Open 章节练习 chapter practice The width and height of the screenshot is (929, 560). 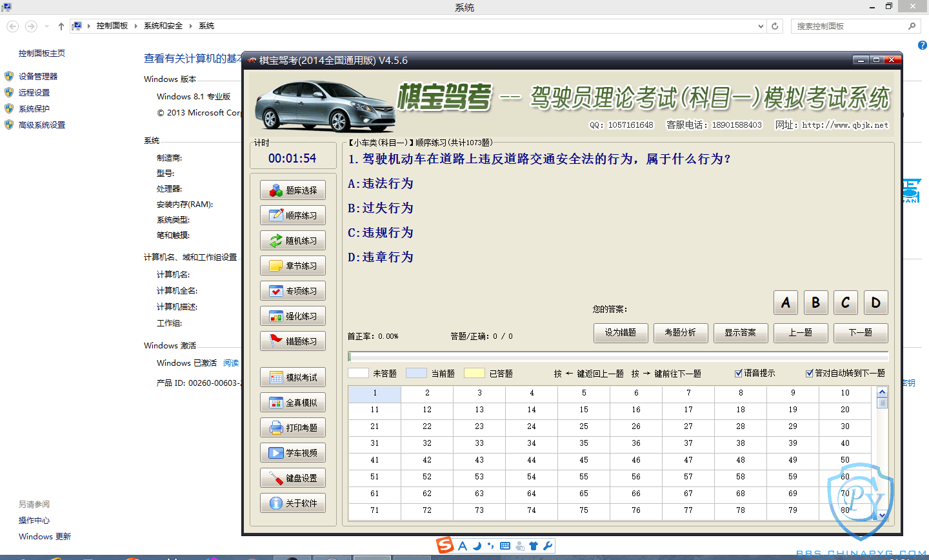click(293, 266)
